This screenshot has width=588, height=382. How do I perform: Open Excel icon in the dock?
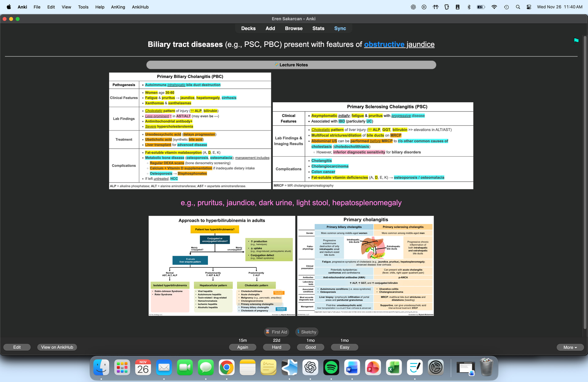pyautogui.click(x=394, y=367)
